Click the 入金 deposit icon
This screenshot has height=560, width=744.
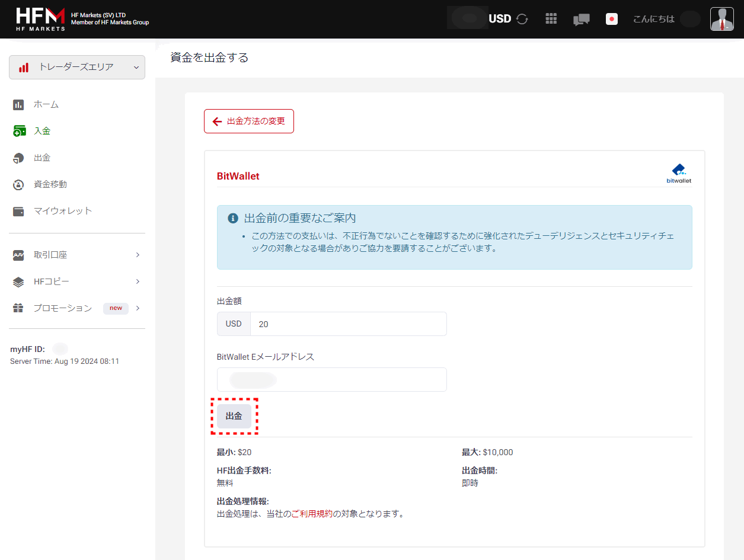click(x=19, y=131)
